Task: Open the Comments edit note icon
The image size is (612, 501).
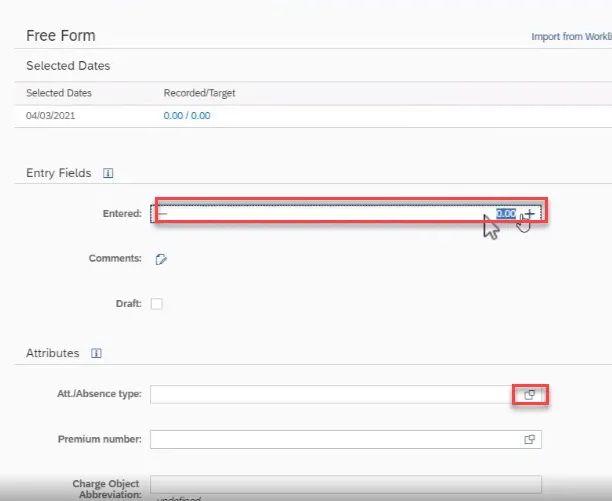Action: (x=161, y=259)
